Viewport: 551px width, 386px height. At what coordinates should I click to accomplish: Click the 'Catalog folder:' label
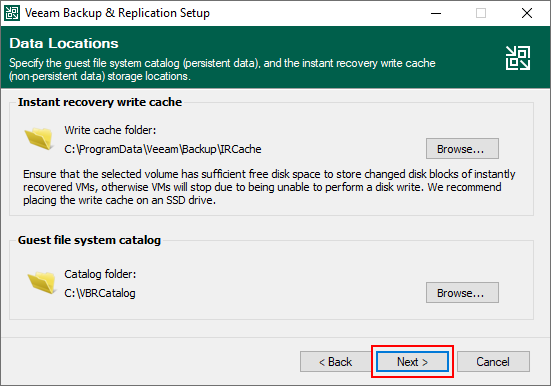pos(100,274)
